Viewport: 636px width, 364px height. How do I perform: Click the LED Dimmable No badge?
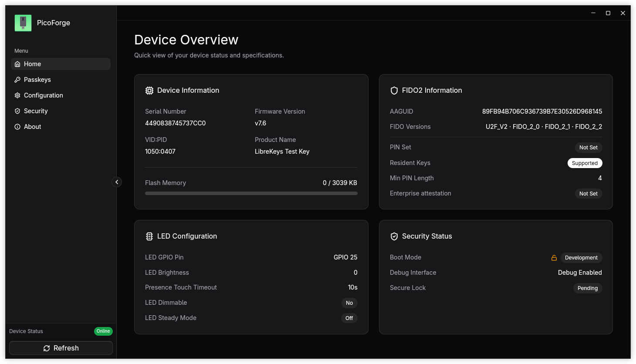point(349,303)
